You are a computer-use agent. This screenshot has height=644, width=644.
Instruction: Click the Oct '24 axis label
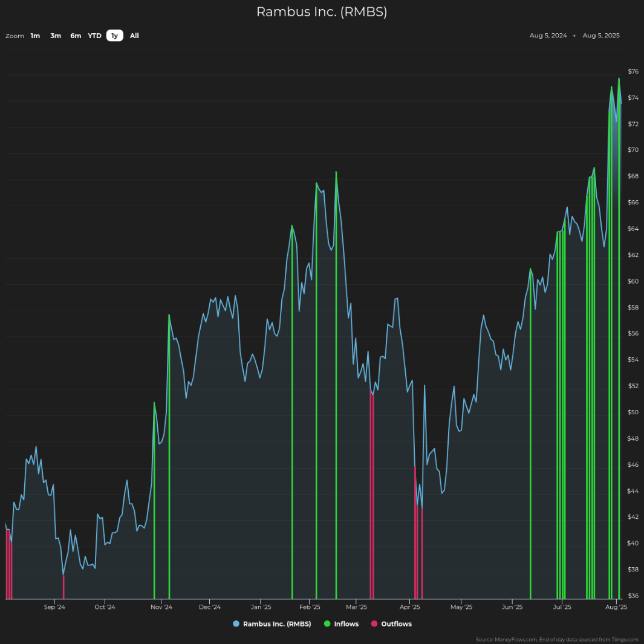click(105, 607)
